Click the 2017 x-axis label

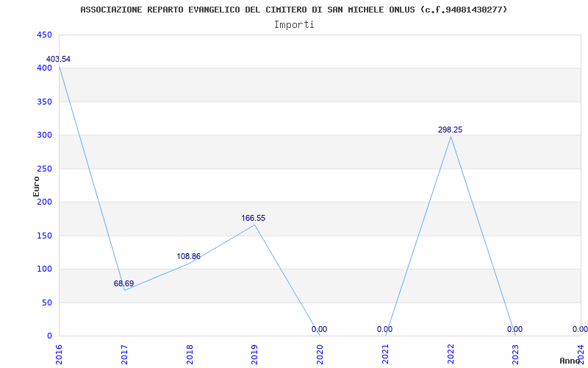(x=124, y=354)
